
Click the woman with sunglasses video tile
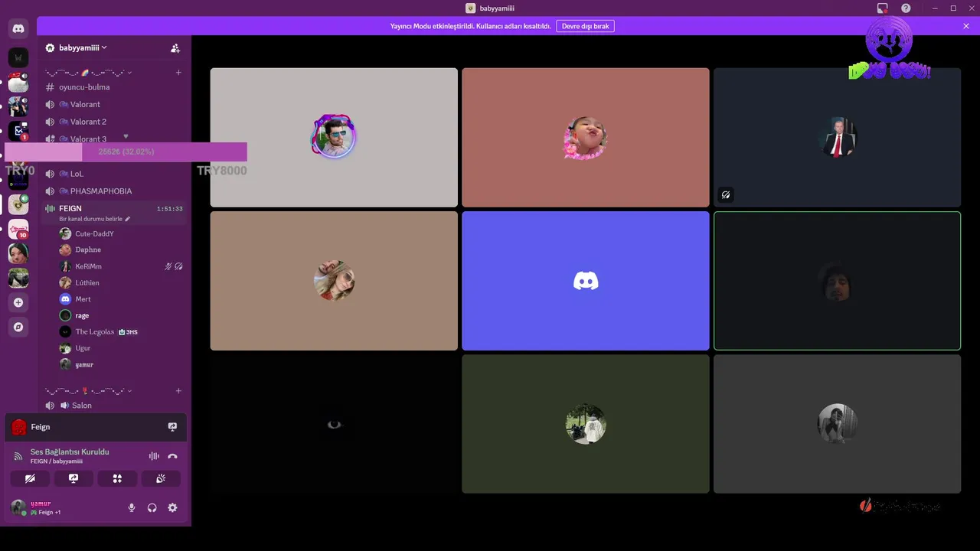click(x=334, y=281)
